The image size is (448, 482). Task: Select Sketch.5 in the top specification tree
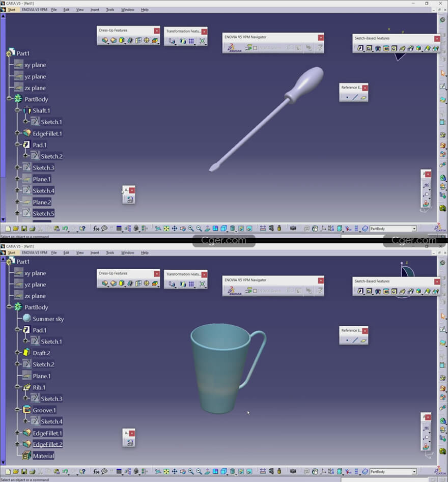(43, 214)
